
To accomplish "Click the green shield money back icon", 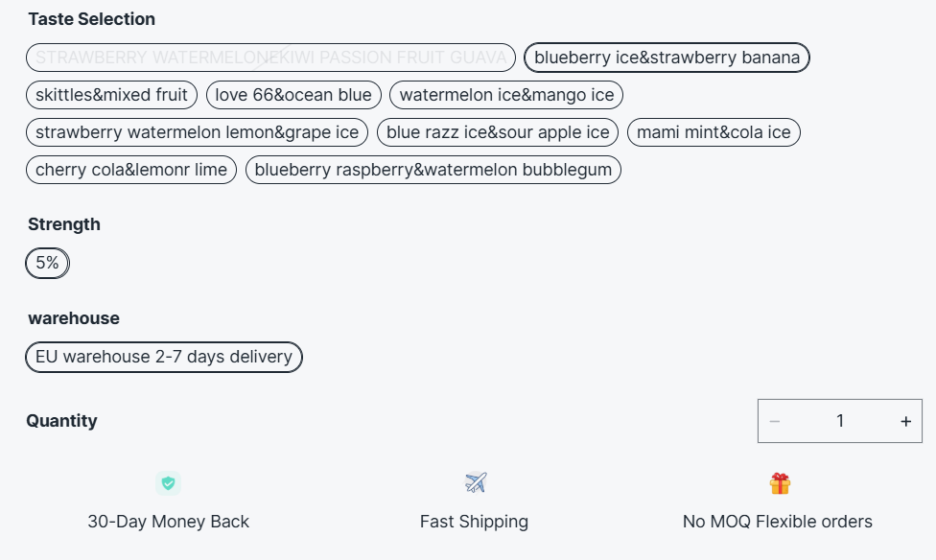I will point(169,483).
